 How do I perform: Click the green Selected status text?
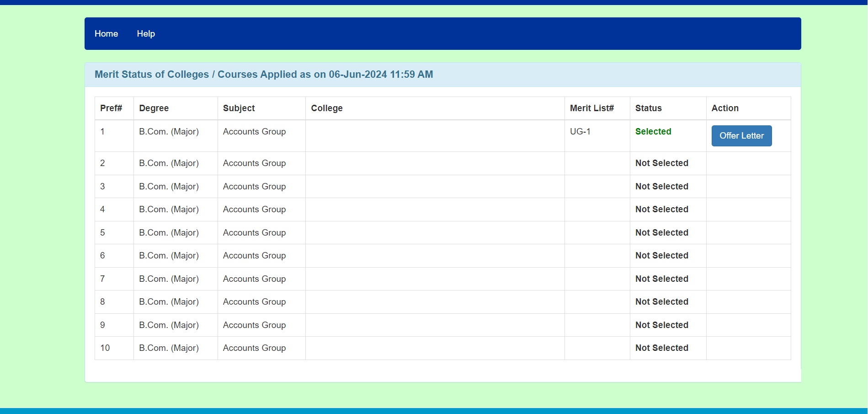653,132
